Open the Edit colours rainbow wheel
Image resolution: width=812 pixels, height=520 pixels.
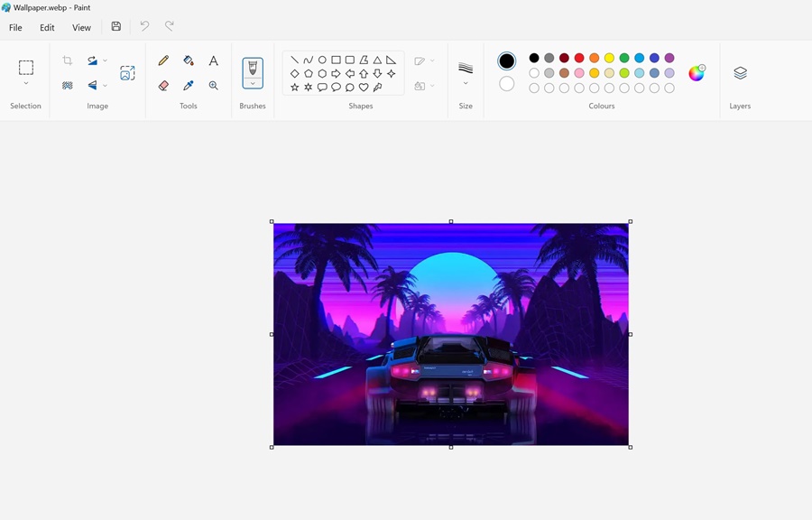(x=697, y=73)
